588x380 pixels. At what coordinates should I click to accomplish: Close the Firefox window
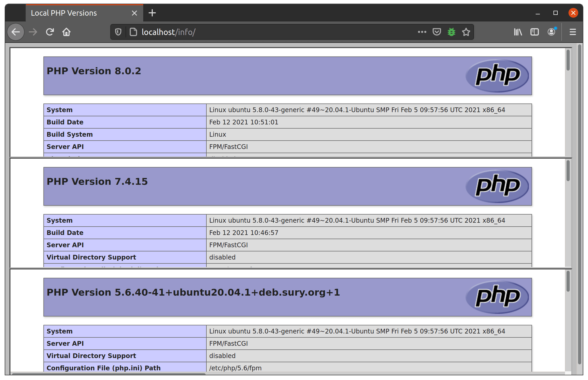point(573,13)
